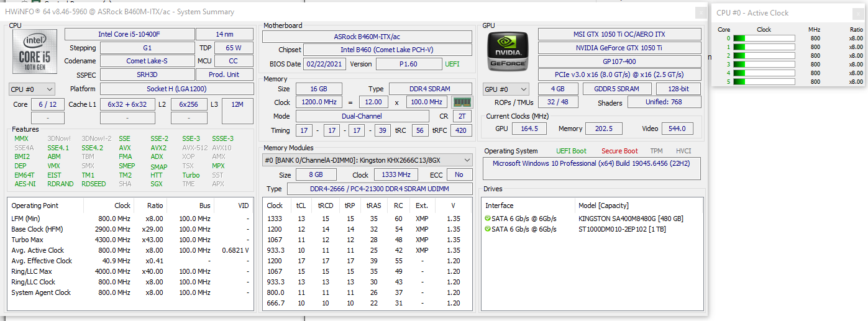Screen dimensions: 868x321
Task: Click the 544.0 Video clock value
Action: tap(677, 129)
